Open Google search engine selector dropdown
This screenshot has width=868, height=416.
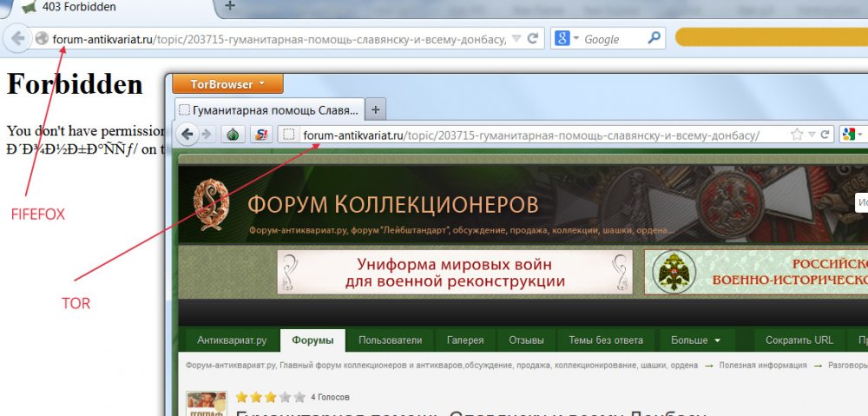566,39
